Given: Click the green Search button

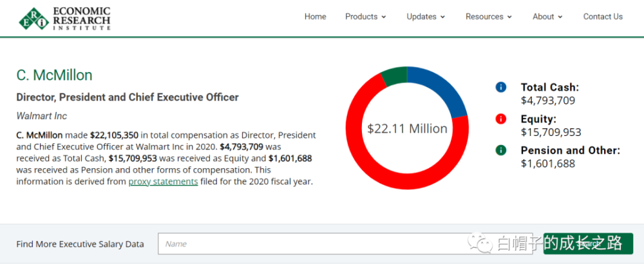Looking at the screenshot, I should coord(588,244).
